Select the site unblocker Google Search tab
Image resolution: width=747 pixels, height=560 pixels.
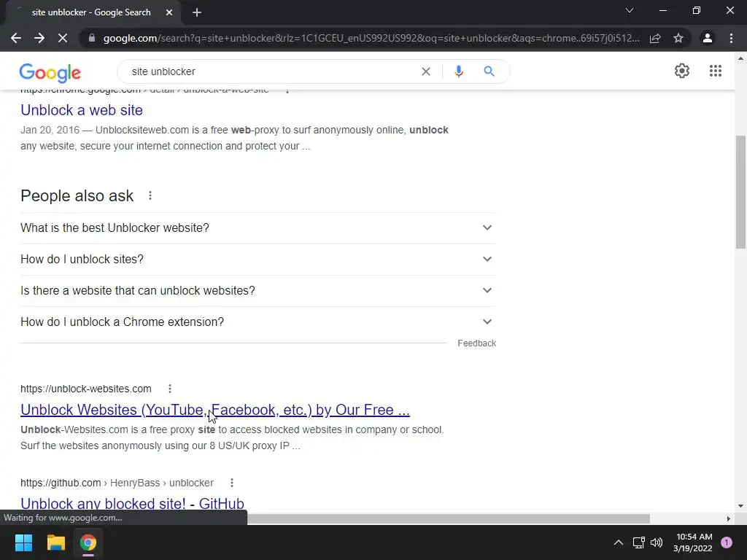coord(90,12)
